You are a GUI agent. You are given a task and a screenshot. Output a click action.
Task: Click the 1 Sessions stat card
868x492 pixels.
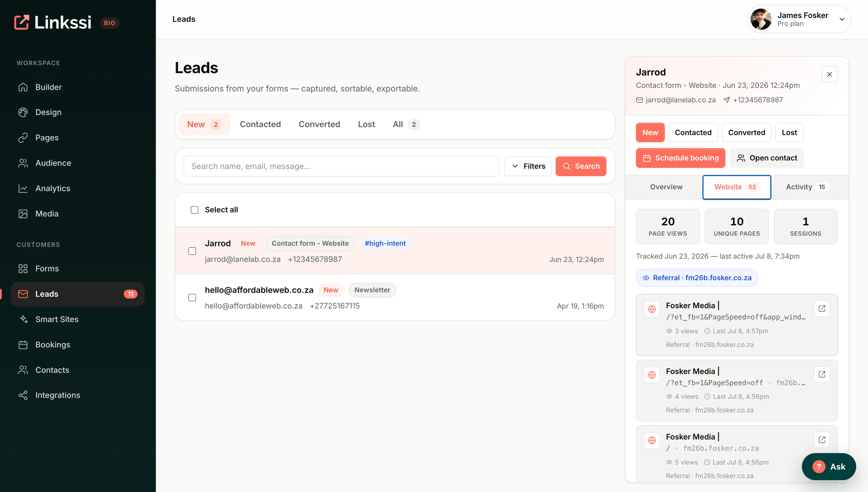(805, 227)
